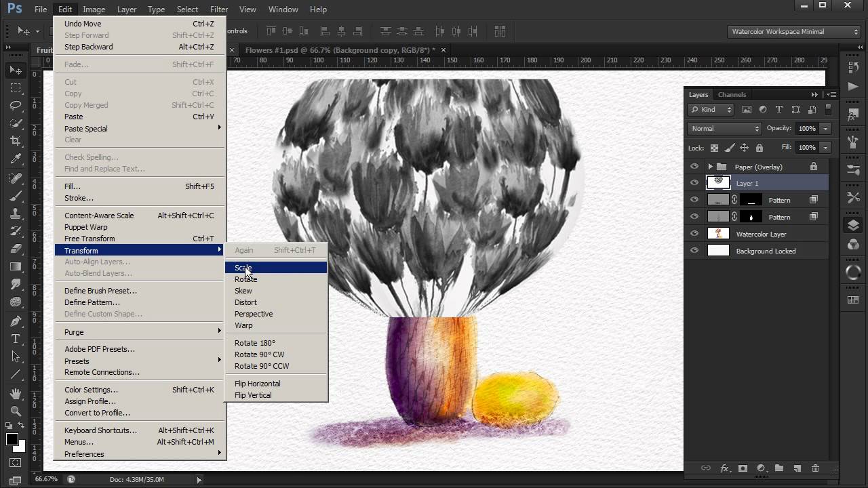Hide the Background Locked layer
This screenshot has width=868, height=488.
(x=694, y=251)
